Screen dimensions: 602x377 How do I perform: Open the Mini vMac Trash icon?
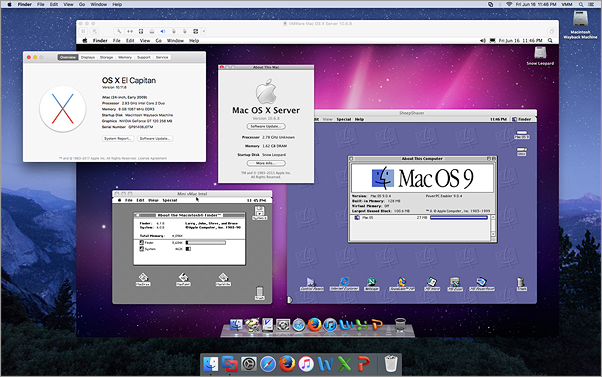pos(260,293)
